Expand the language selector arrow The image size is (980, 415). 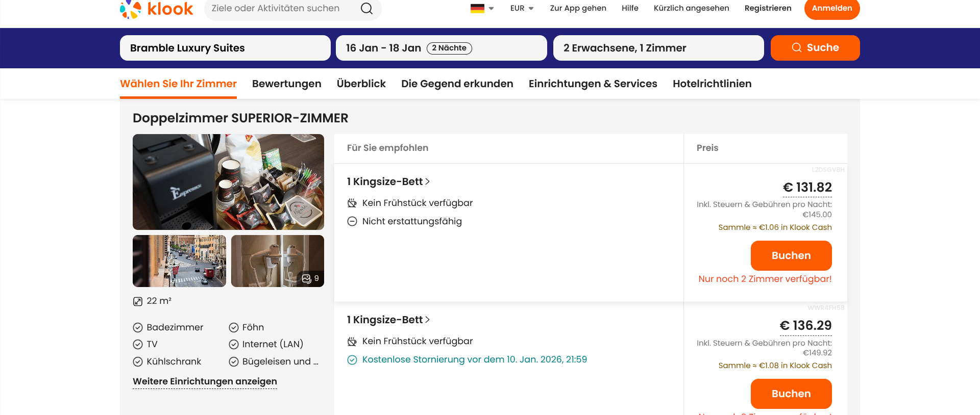click(x=492, y=9)
